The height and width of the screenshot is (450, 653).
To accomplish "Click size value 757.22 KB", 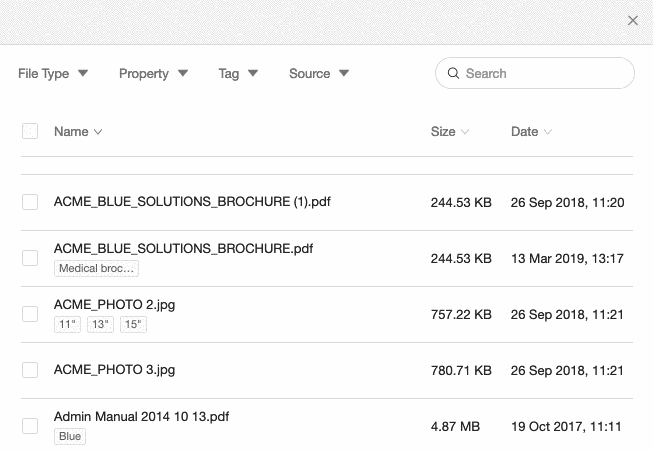I will tap(461, 314).
